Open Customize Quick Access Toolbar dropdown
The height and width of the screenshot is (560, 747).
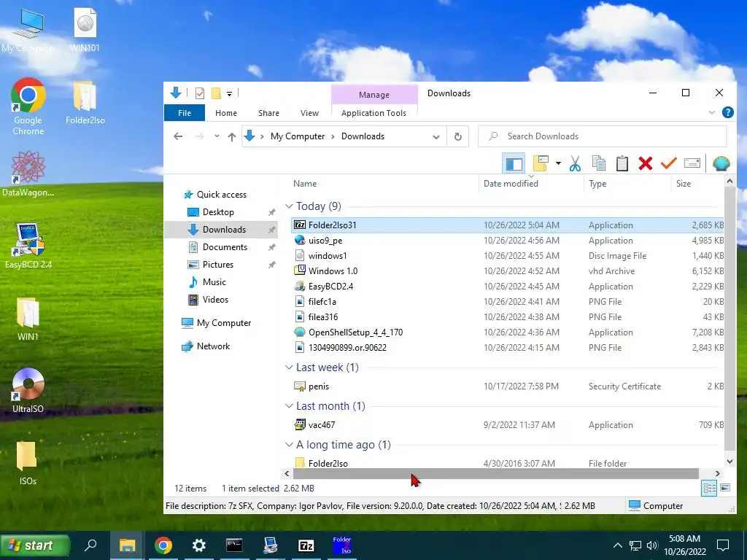[229, 94]
